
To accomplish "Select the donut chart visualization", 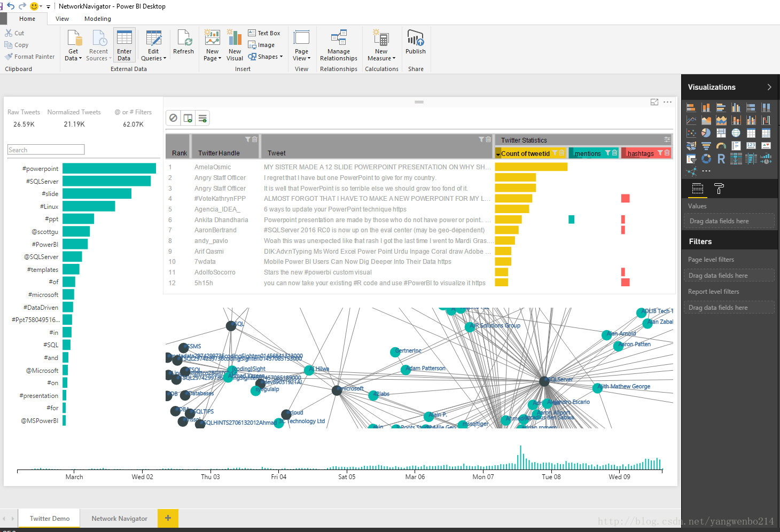I will click(x=706, y=159).
